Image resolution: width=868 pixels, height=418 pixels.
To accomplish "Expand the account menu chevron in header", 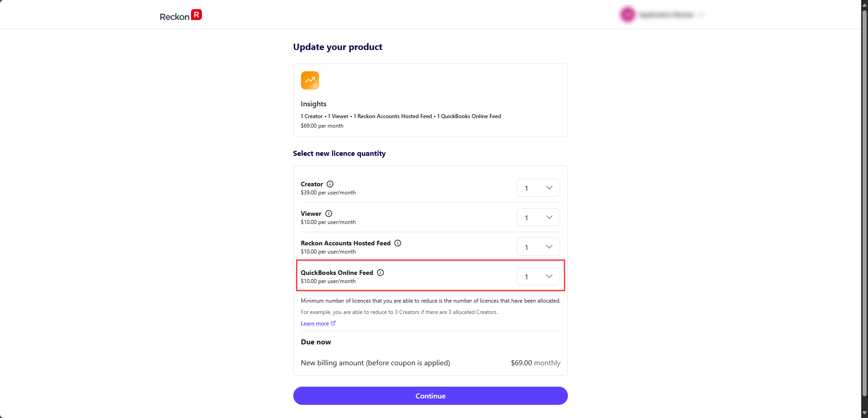I will click(701, 15).
